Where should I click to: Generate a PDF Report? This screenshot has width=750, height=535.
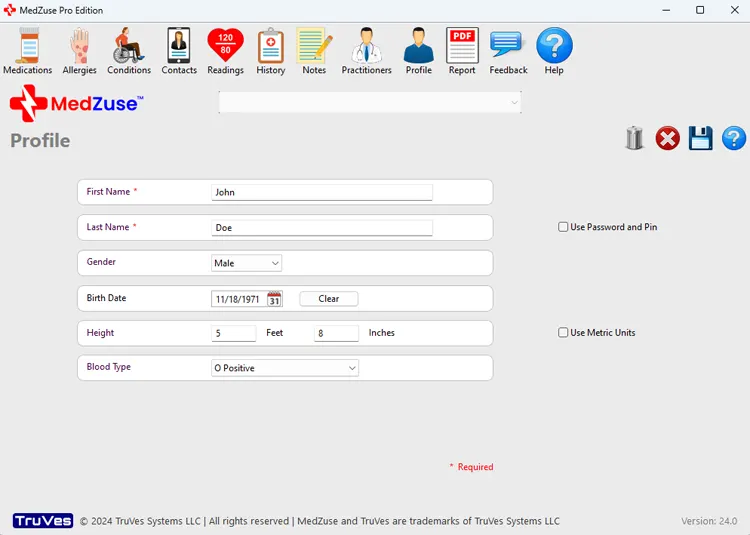pyautogui.click(x=462, y=51)
